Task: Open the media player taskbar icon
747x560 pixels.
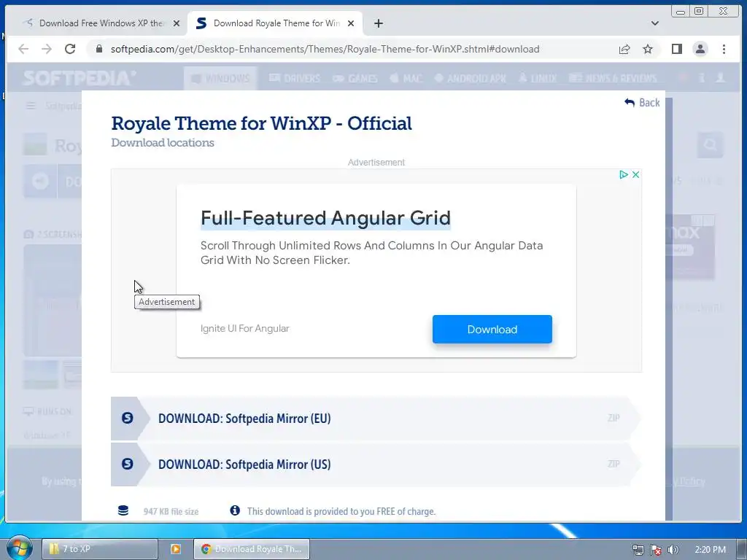Action: (175, 549)
